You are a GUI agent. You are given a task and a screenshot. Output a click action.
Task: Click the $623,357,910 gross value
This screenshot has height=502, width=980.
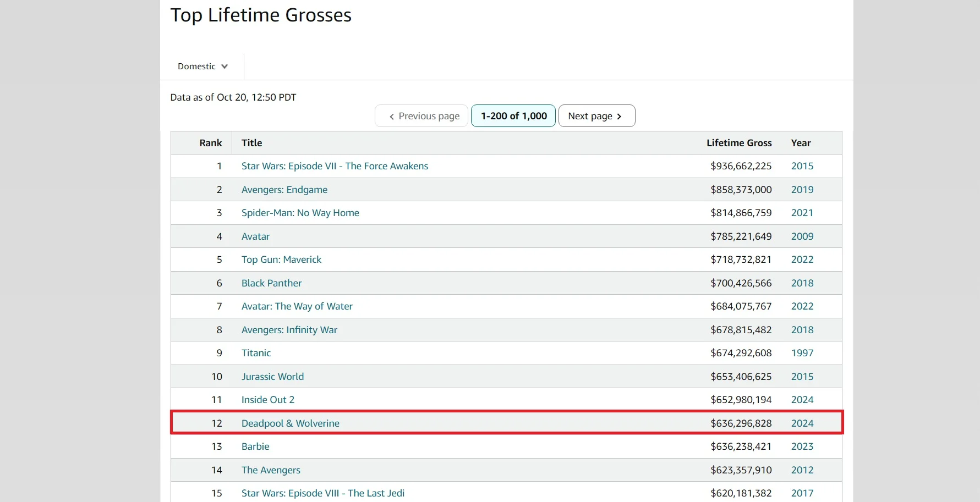click(x=741, y=470)
